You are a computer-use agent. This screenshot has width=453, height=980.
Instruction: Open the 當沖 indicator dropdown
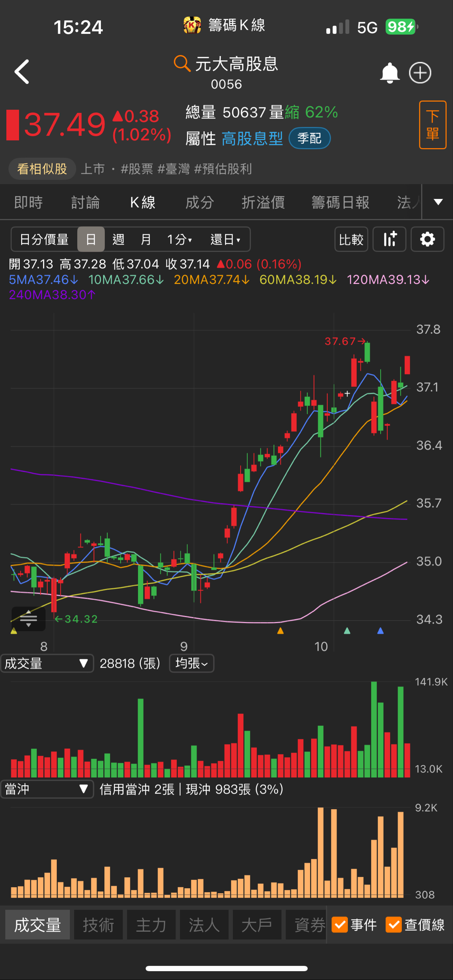point(47,789)
